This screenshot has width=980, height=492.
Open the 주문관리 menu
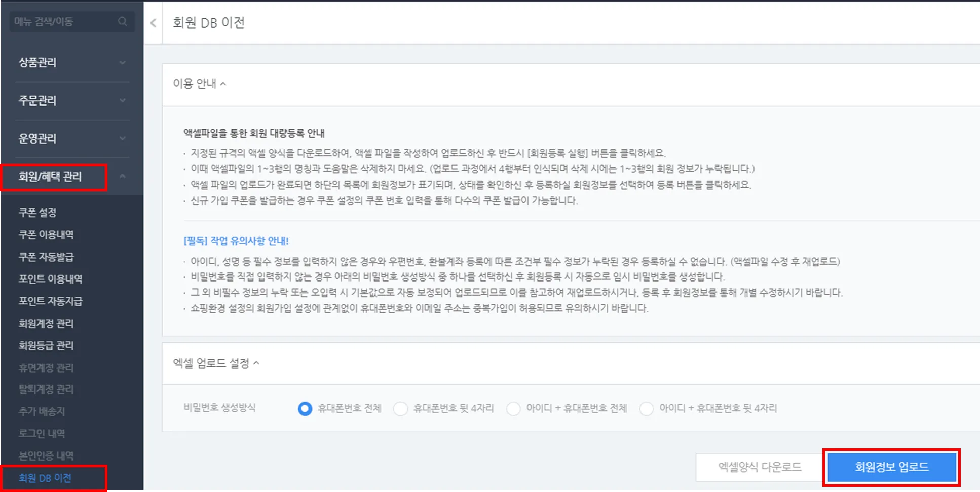click(x=37, y=100)
